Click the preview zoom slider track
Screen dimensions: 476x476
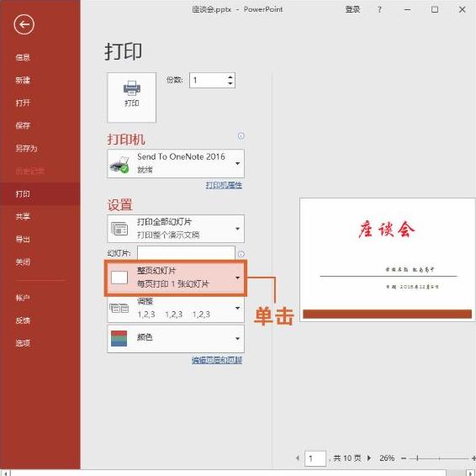[439, 458]
